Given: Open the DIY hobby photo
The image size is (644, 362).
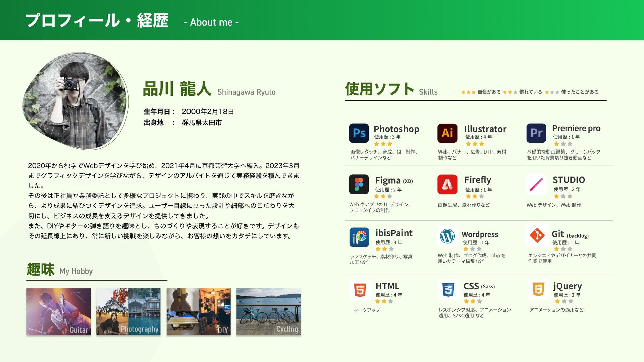Looking at the screenshot, I should point(199,312).
